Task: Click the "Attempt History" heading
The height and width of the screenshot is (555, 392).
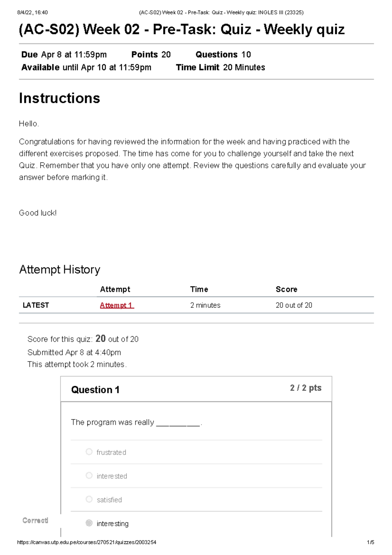Action: coord(60,269)
